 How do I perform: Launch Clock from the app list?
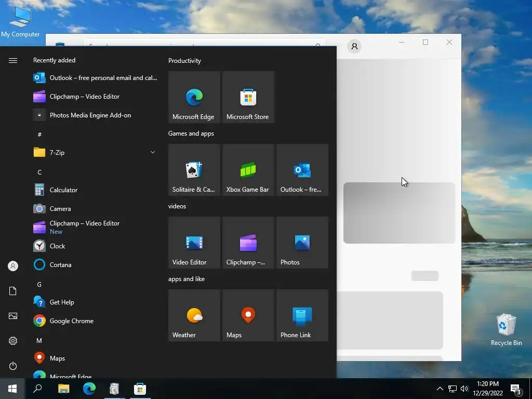pos(95,246)
